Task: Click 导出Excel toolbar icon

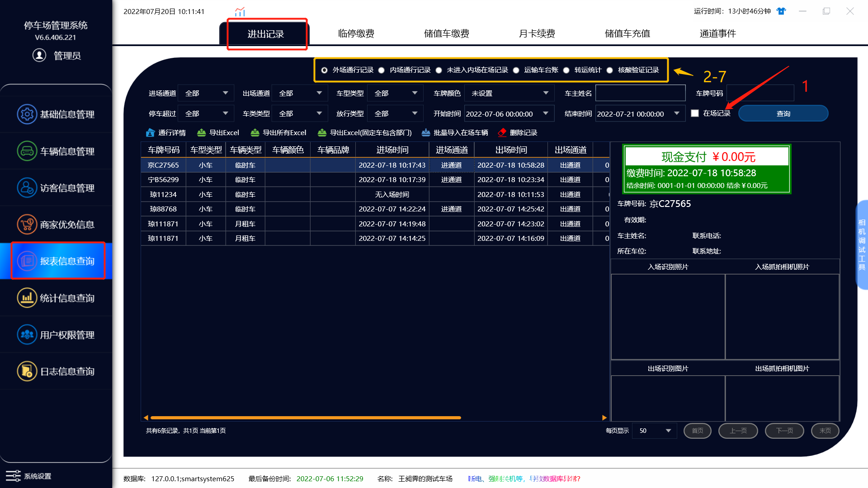Action: [x=201, y=132]
